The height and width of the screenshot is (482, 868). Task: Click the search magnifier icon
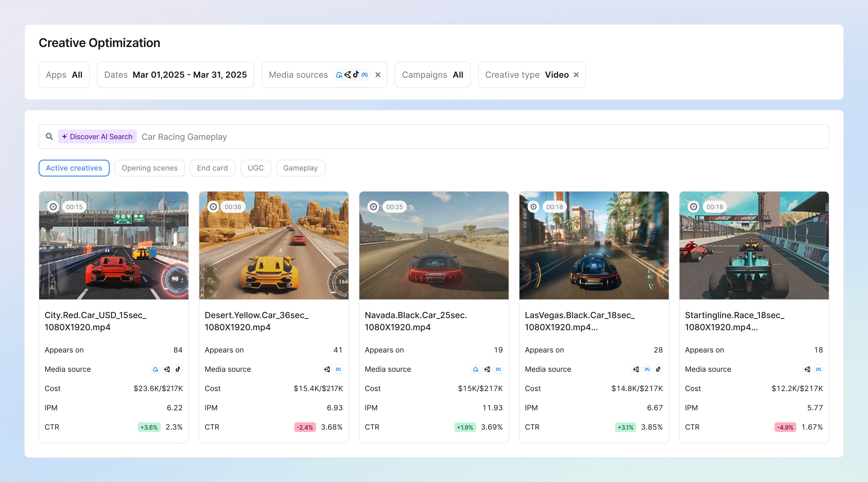click(49, 136)
